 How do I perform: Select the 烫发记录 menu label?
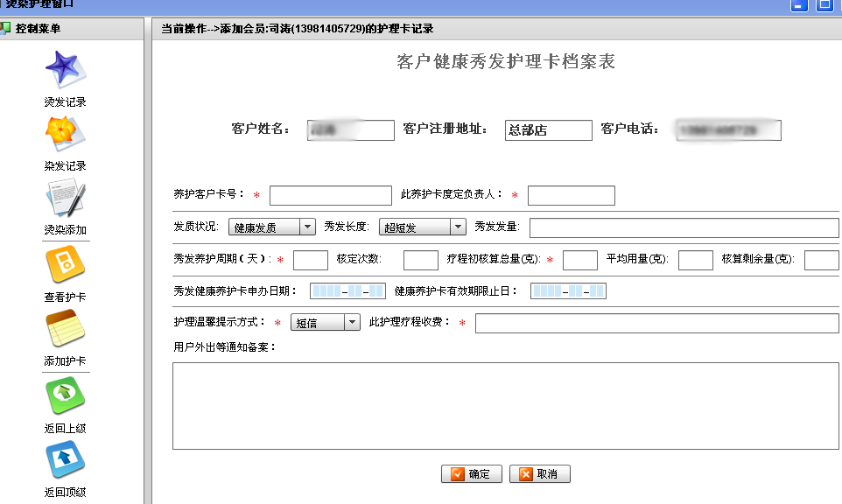(66, 102)
